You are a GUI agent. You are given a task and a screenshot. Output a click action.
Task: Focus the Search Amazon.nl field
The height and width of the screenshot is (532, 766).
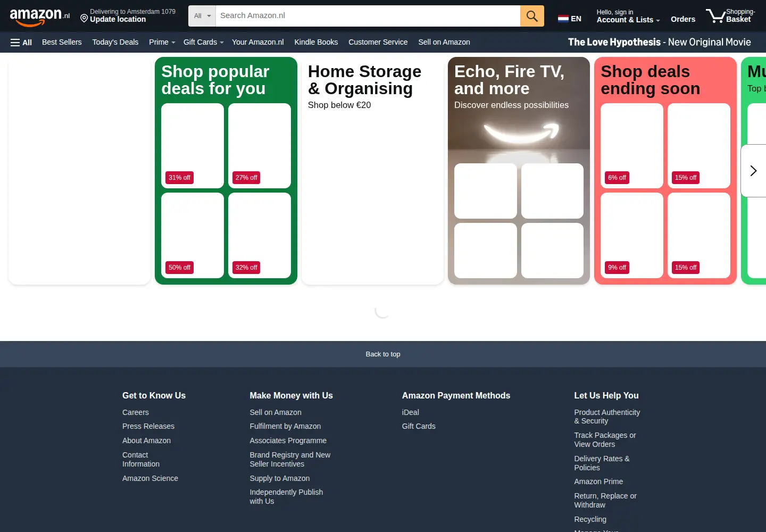[x=368, y=16]
